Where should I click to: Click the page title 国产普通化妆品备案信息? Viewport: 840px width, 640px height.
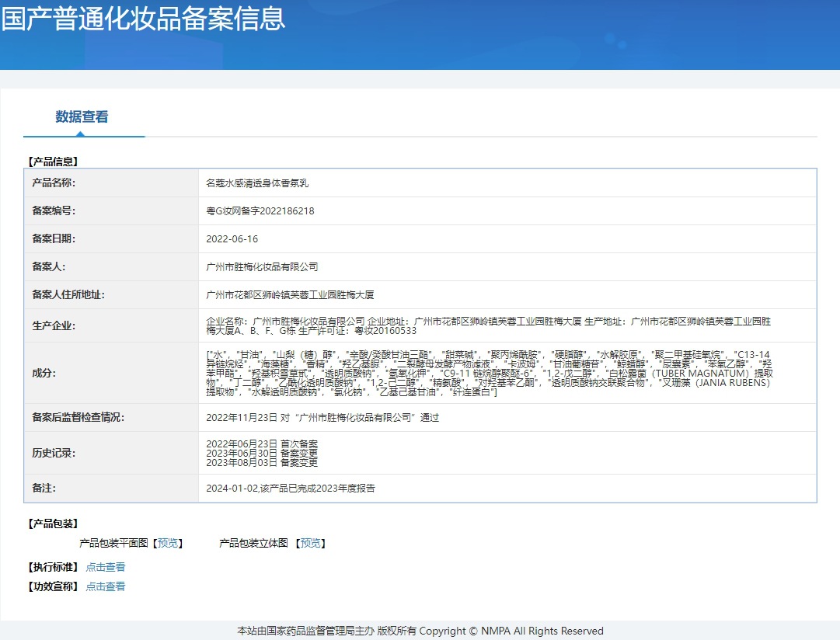click(x=143, y=18)
